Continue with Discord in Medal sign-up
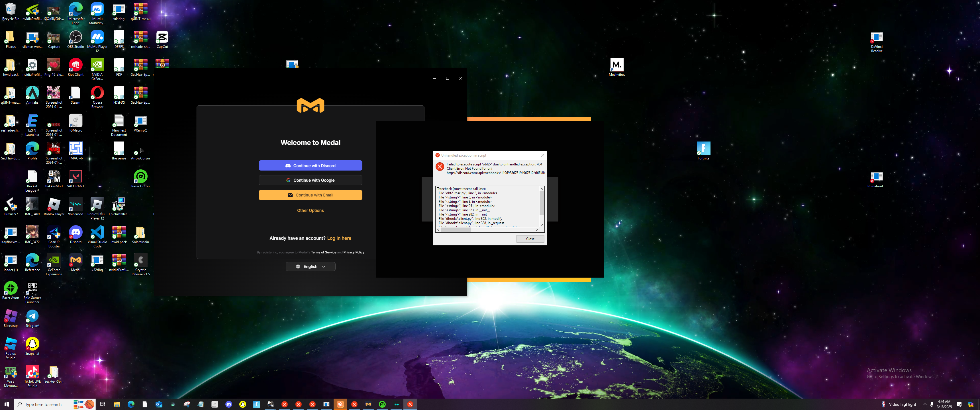This screenshot has width=980, height=410. 310,165
